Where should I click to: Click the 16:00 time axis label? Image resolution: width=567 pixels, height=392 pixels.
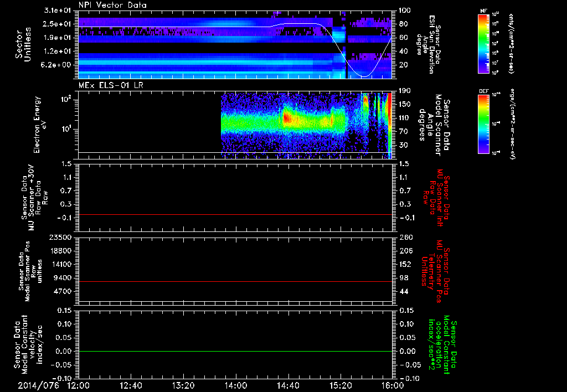coord(393,385)
